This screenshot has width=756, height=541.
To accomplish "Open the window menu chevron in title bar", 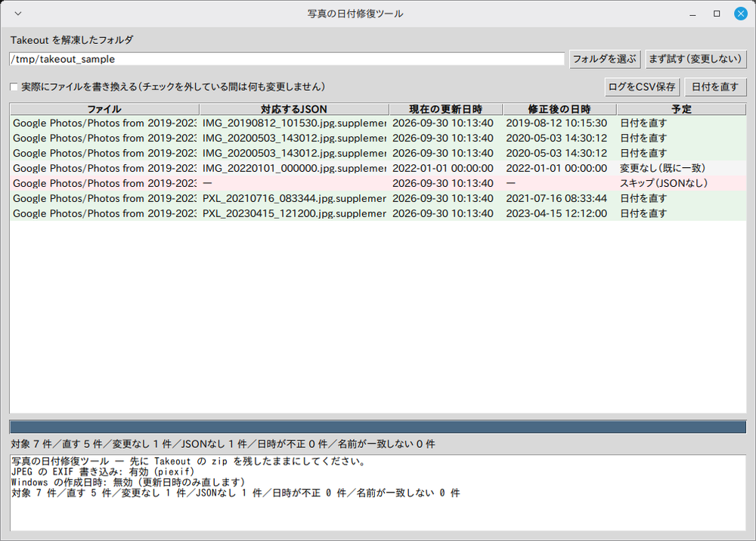I will 18,14.
